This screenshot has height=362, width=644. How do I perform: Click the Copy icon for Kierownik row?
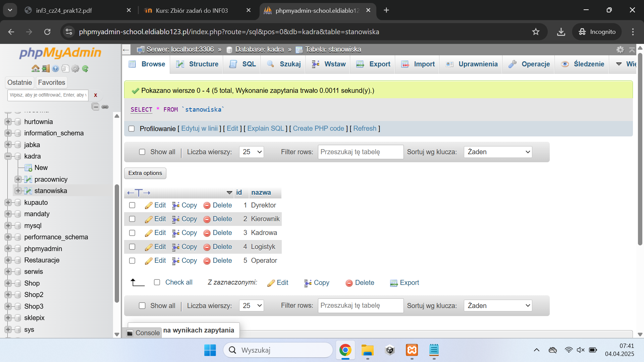[176, 219]
